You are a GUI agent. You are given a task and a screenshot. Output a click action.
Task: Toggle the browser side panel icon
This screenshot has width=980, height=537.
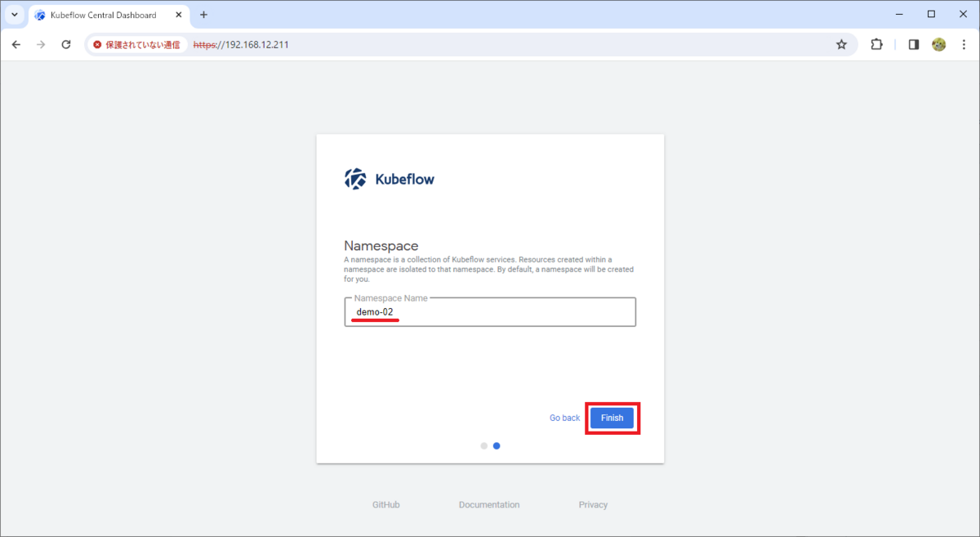tap(914, 45)
